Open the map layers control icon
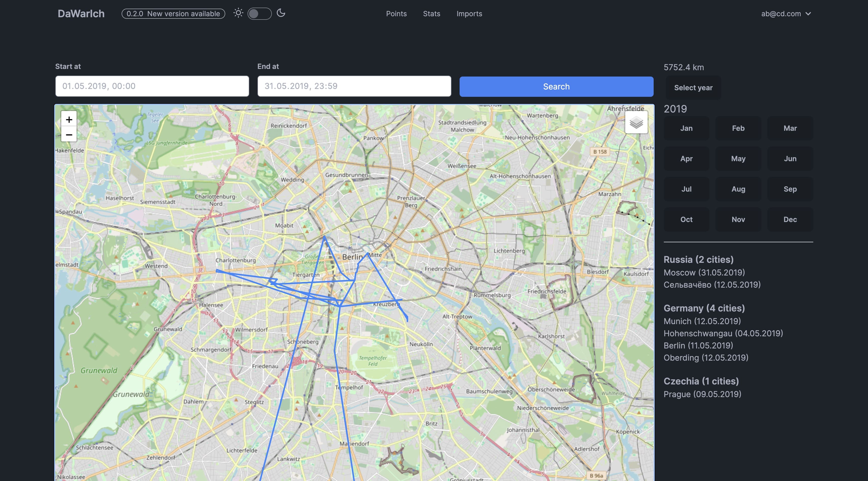Screen dimensions: 868x481 click(636, 123)
